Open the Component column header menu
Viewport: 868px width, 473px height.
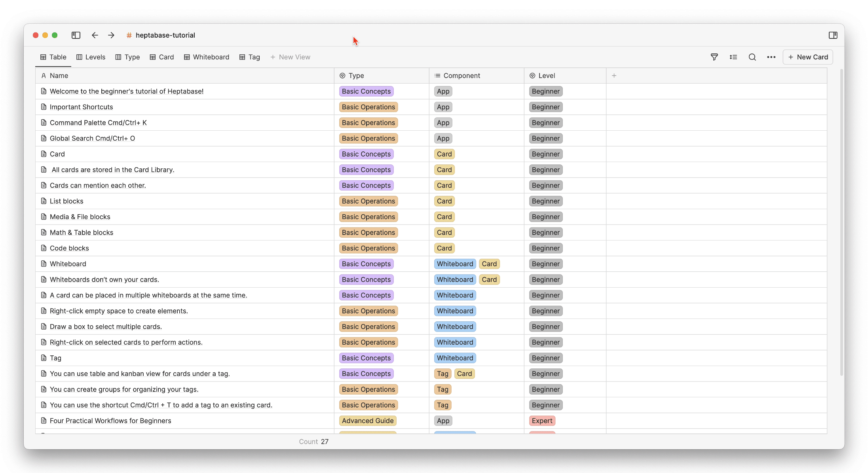[x=477, y=76]
